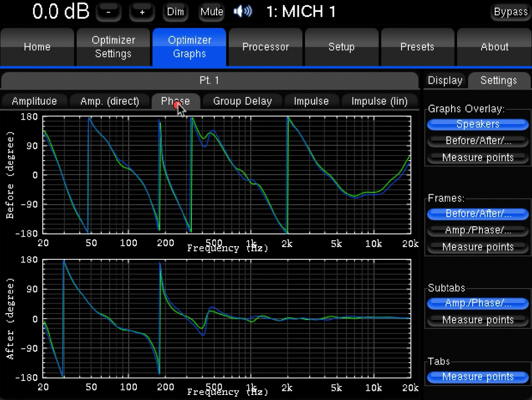Viewport: 532px width, 400px height.
Task: Click the "Graphs Overlay:" group label
Action: 466,109
